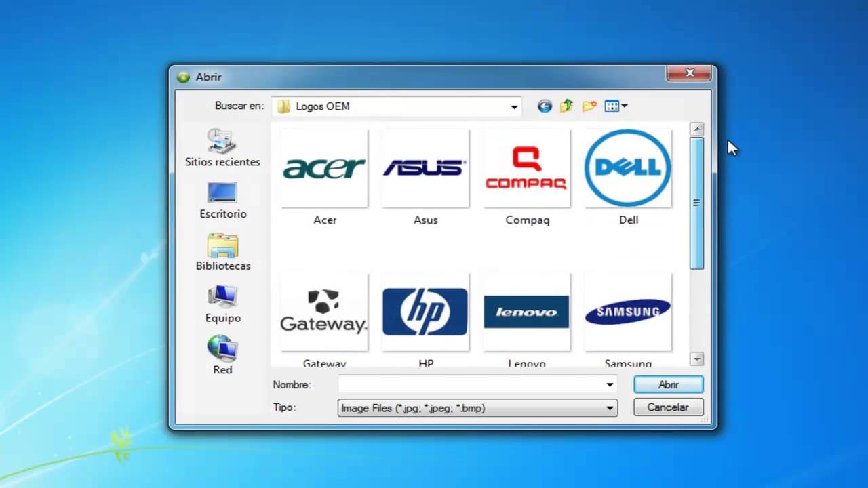Open Bibliotecas in sidebar
Image resolution: width=868 pixels, height=488 pixels.
coord(222,252)
